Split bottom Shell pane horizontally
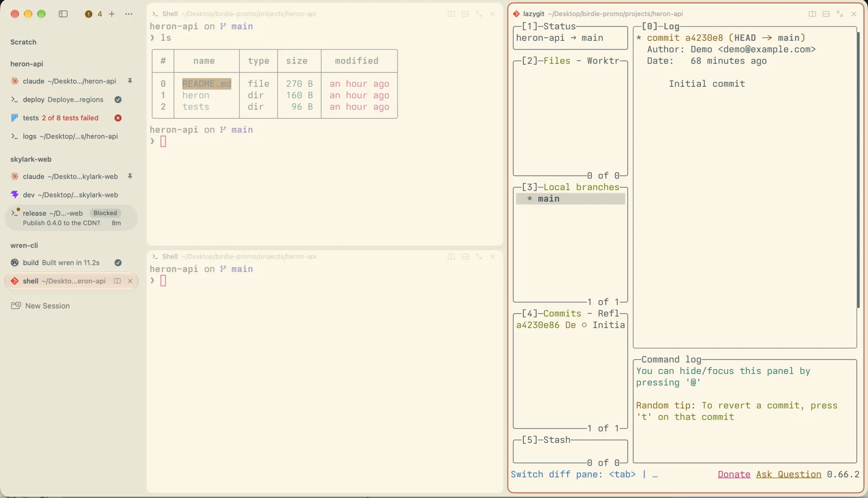Viewport: 868px width, 498px height. tap(465, 257)
